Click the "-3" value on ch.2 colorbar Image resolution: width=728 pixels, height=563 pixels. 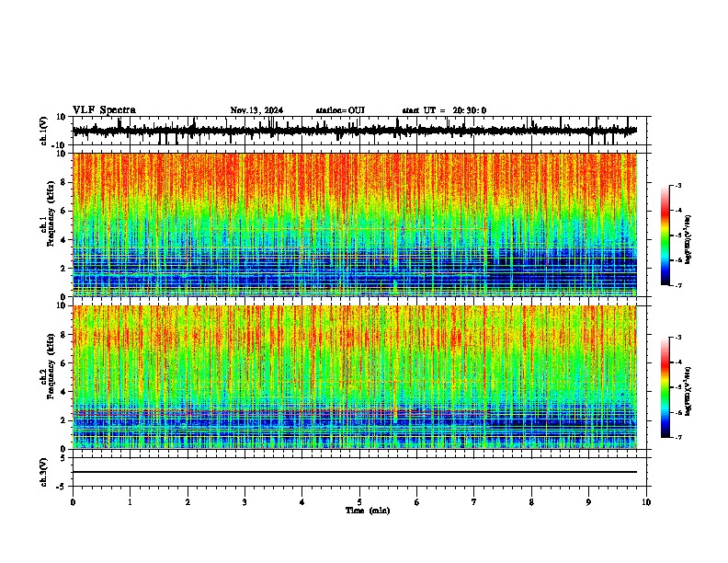click(678, 338)
